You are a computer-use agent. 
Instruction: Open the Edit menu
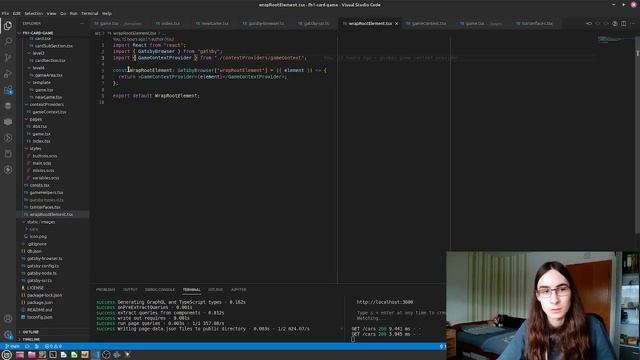[x=16, y=13]
